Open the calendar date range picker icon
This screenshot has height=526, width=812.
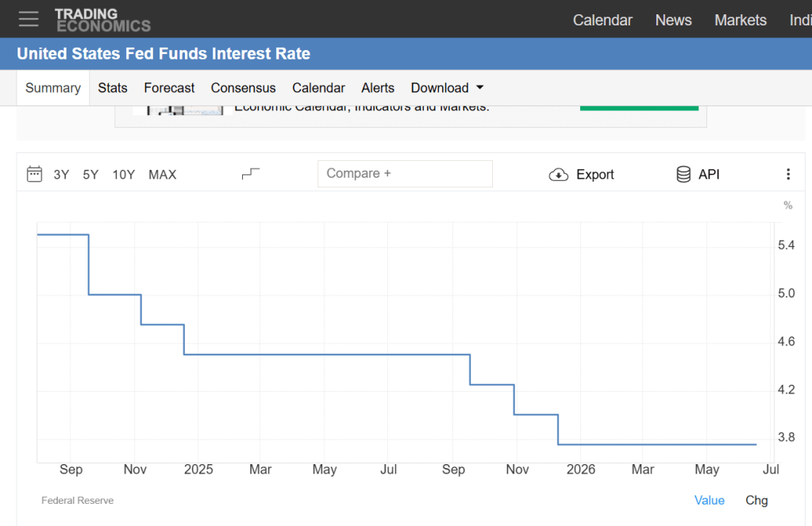click(x=34, y=174)
